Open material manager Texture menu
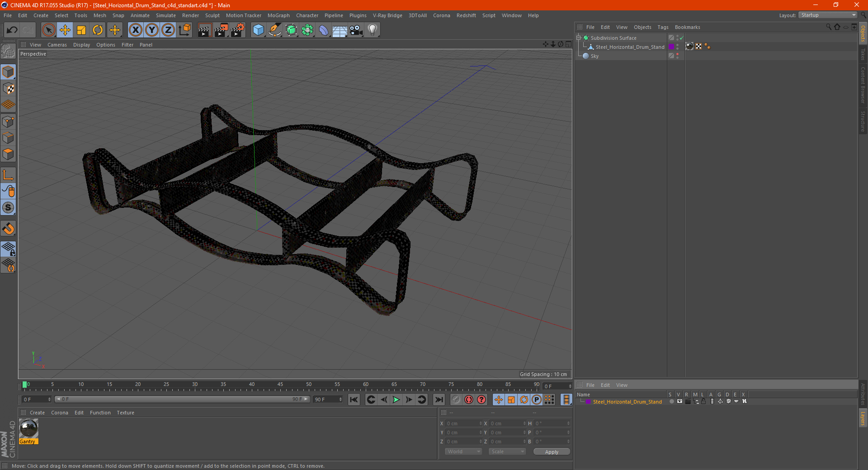 click(125, 413)
